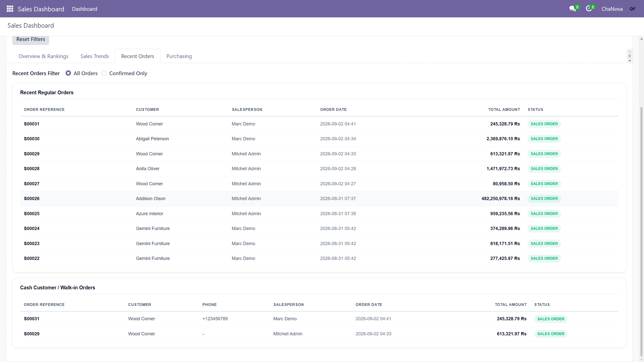Open the Dashboard menu item
This screenshot has height=362, width=644.
pos(85,9)
